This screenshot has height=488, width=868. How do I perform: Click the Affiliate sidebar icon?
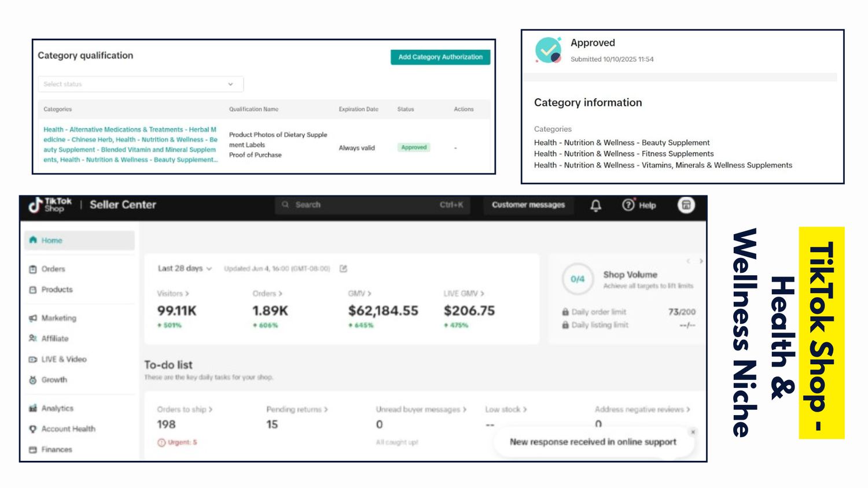coord(33,338)
